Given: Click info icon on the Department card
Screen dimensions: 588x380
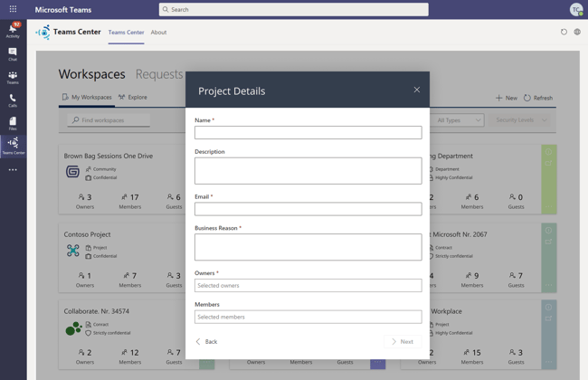Looking at the screenshot, I should pos(548,152).
